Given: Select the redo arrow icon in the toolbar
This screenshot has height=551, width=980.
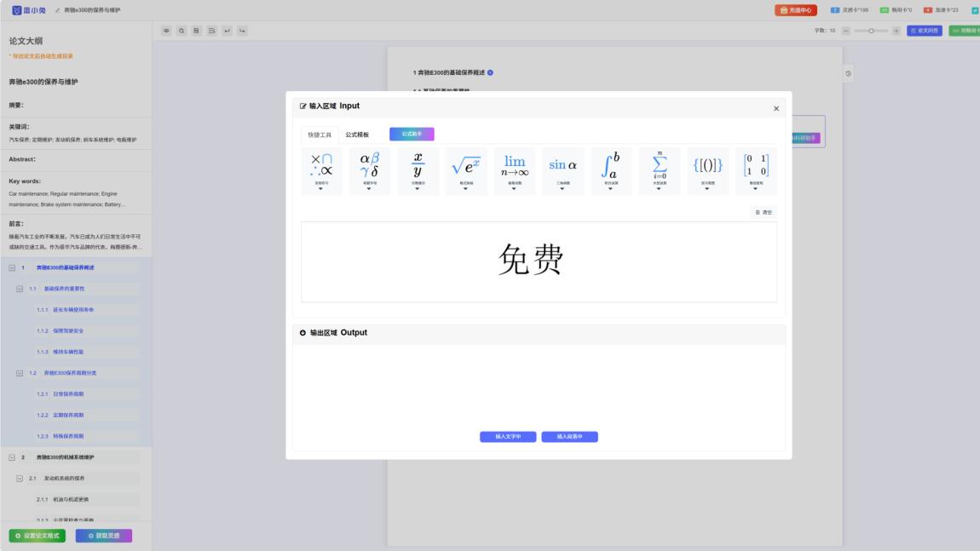Looking at the screenshot, I should tap(244, 30).
